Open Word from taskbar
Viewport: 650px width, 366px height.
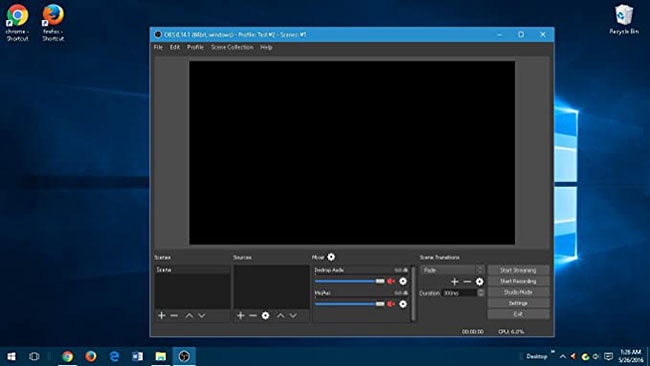(x=137, y=356)
